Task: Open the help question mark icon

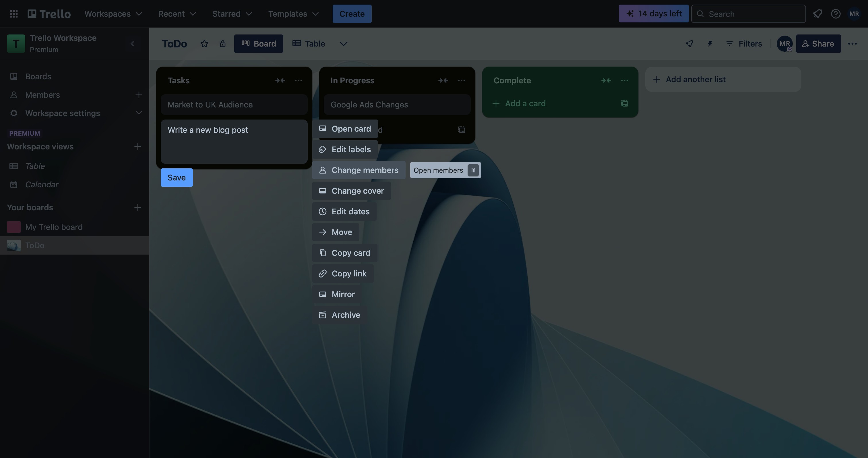Action: (x=836, y=14)
